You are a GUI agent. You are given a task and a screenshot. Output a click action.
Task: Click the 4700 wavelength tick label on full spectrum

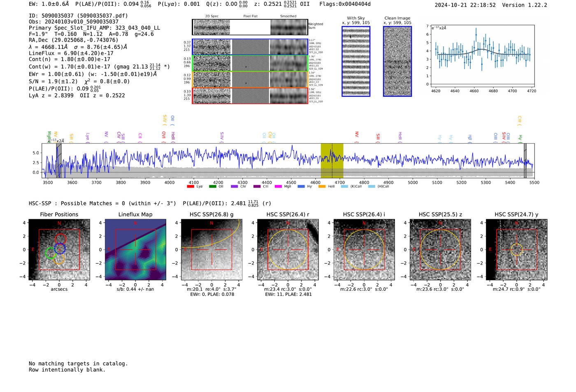tap(339, 183)
